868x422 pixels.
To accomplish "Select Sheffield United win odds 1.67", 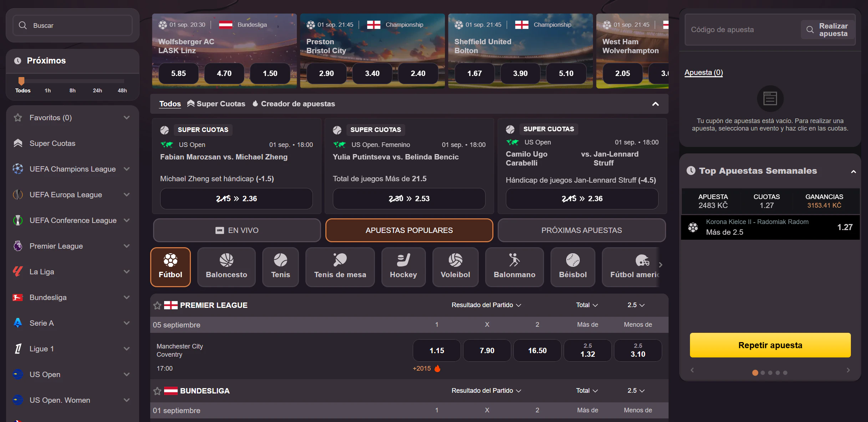I will pos(474,73).
